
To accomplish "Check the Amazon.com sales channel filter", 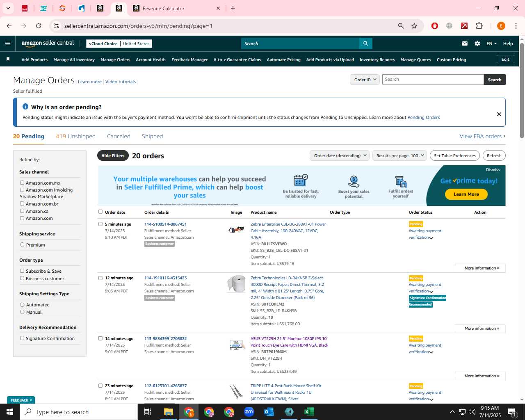I will point(22,218).
